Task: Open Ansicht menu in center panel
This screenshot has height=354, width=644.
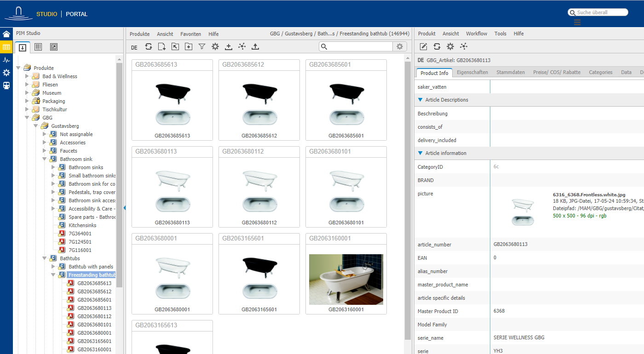Action: tap(165, 34)
